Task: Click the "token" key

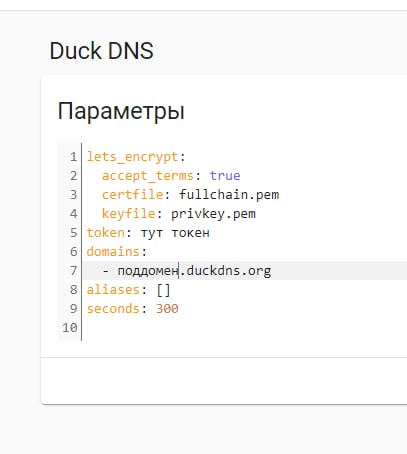Action: pyautogui.click(x=105, y=233)
